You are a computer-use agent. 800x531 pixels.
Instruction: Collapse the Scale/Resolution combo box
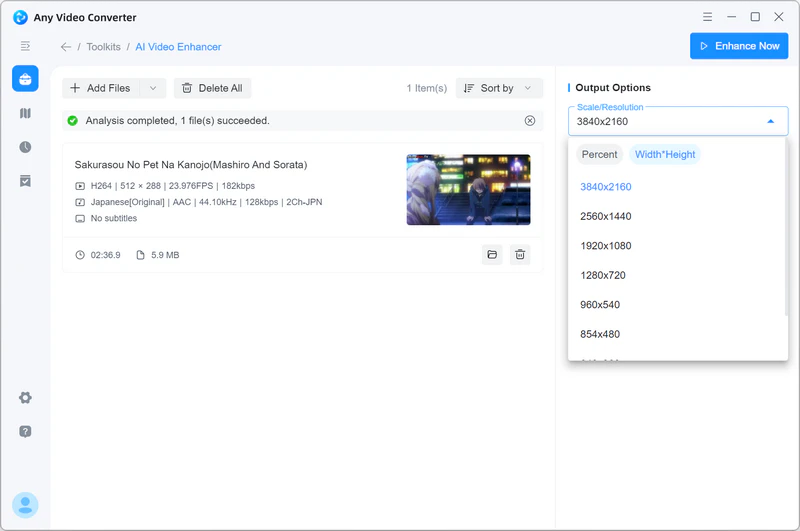[x=770, y=121]
